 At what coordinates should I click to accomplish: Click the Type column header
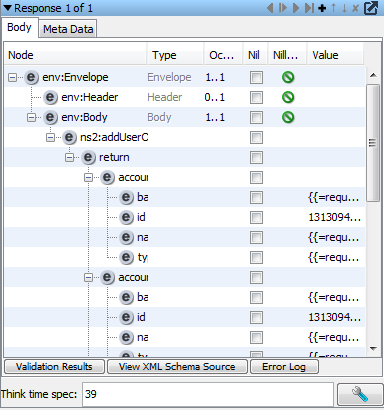click(176, 55)
